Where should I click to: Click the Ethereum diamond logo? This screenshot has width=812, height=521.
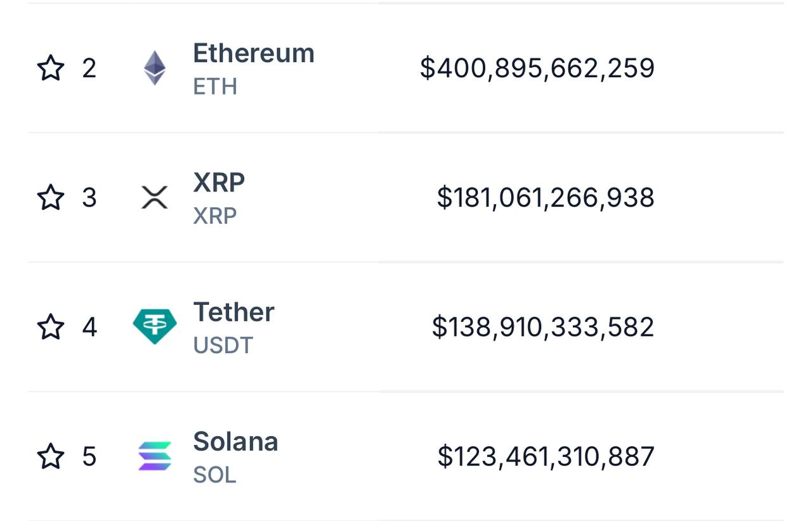(x=154, y=67)
